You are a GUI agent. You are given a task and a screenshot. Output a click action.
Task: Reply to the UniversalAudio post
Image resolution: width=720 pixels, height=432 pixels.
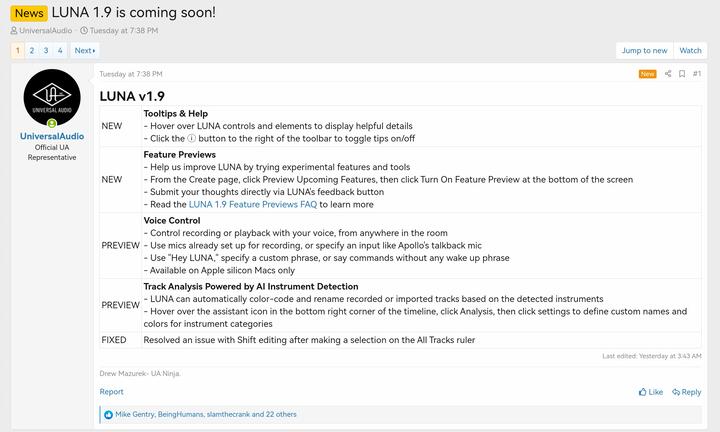(x=687, y=392)
